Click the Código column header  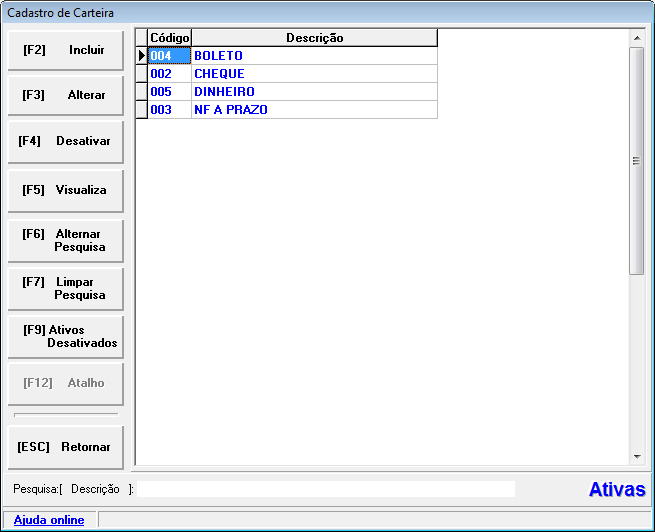169,38
